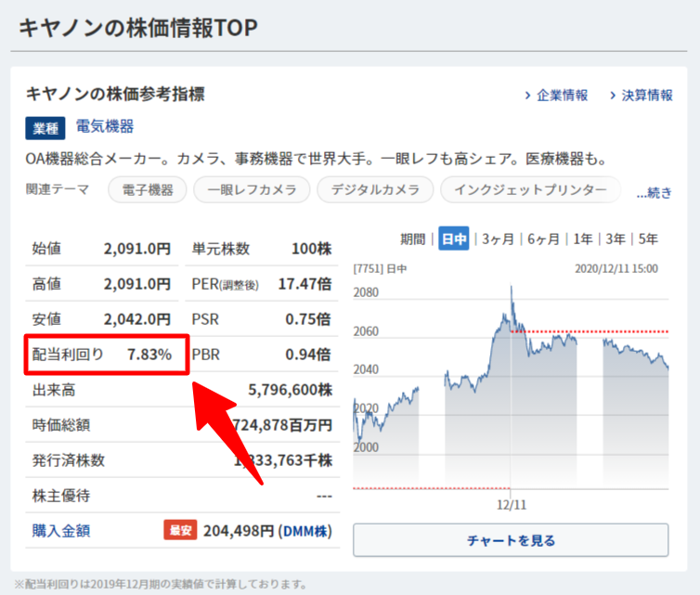Viewport: 700px width, 595px height.
Task: Select the インクジェットプリンター theme tag
Action: (x=530, y=189)
